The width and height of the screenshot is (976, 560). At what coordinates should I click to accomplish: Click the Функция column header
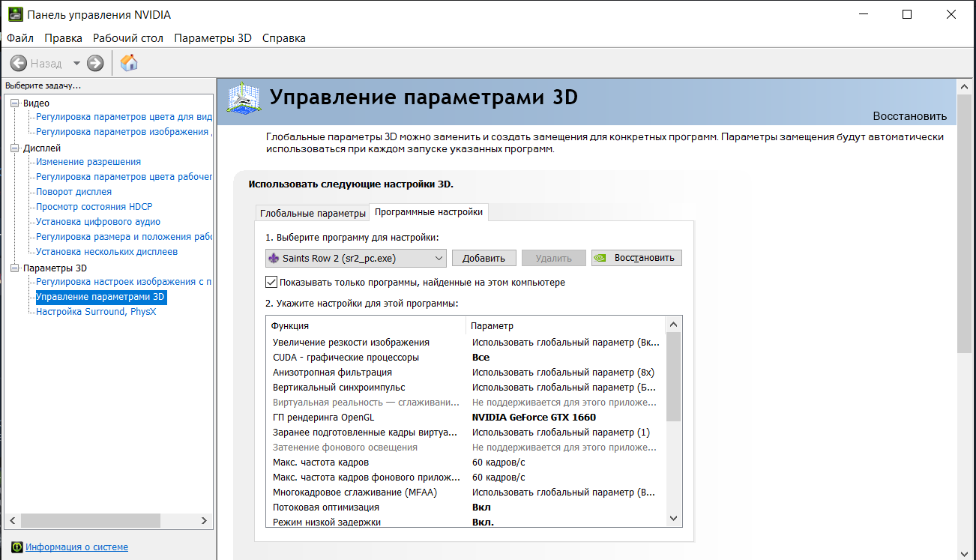click(x=366, y=325)
